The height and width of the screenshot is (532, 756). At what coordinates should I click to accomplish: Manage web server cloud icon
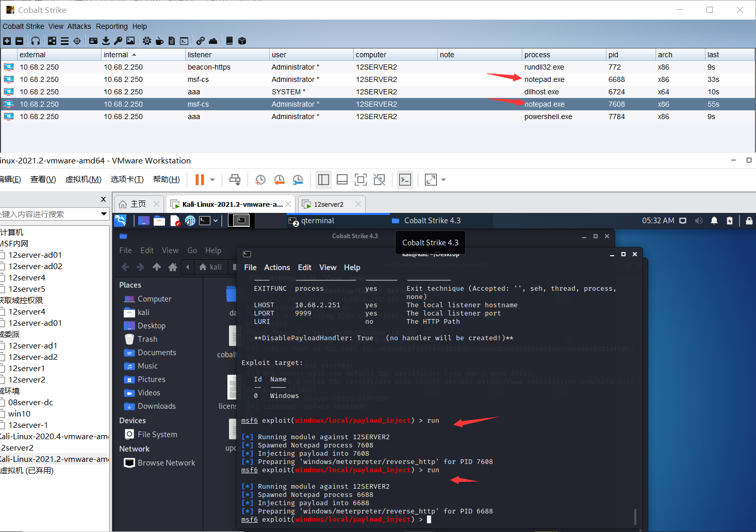pyautogui.click(x=213, y=41)
